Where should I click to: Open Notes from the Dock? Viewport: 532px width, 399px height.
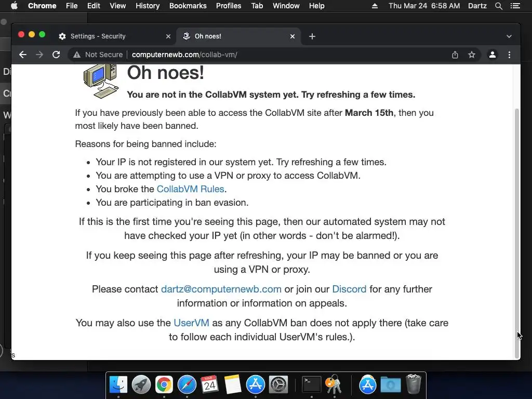(232, 385)
